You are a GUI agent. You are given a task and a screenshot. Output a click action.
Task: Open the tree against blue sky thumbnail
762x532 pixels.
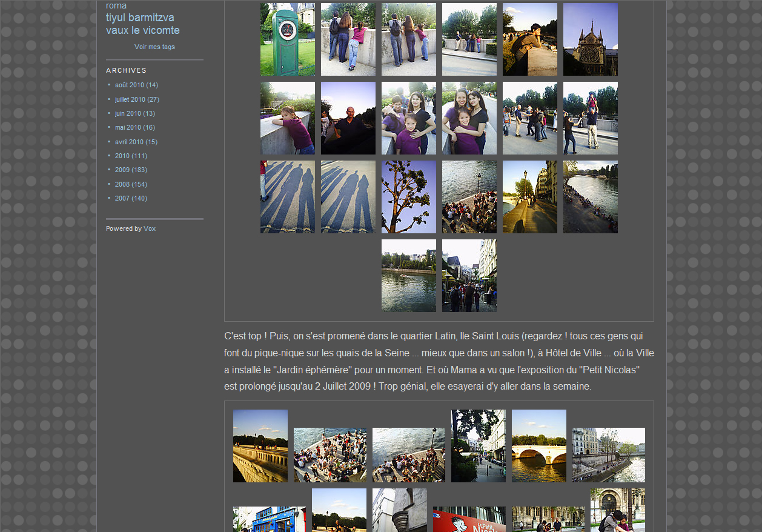(409, 197)
